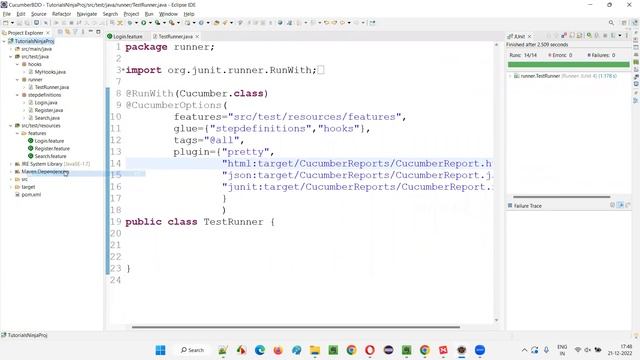Click Search box in Windows taskbar
The image size is (640, 360).
(192, 350)
